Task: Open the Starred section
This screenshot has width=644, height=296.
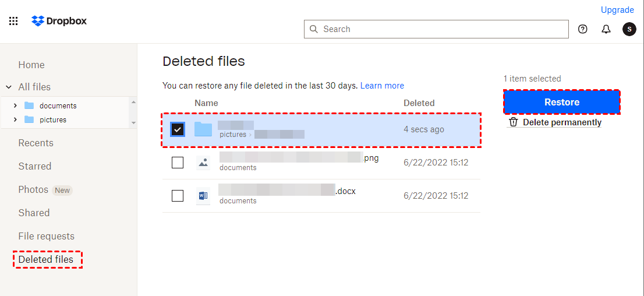Action: tap(35, 166)
